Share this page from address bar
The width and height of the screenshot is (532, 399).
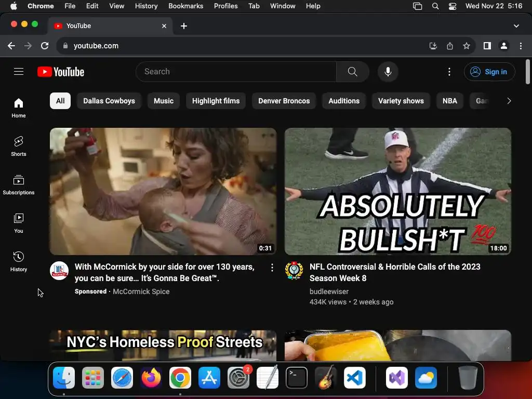pyautogui.click(x=450, y=46)
